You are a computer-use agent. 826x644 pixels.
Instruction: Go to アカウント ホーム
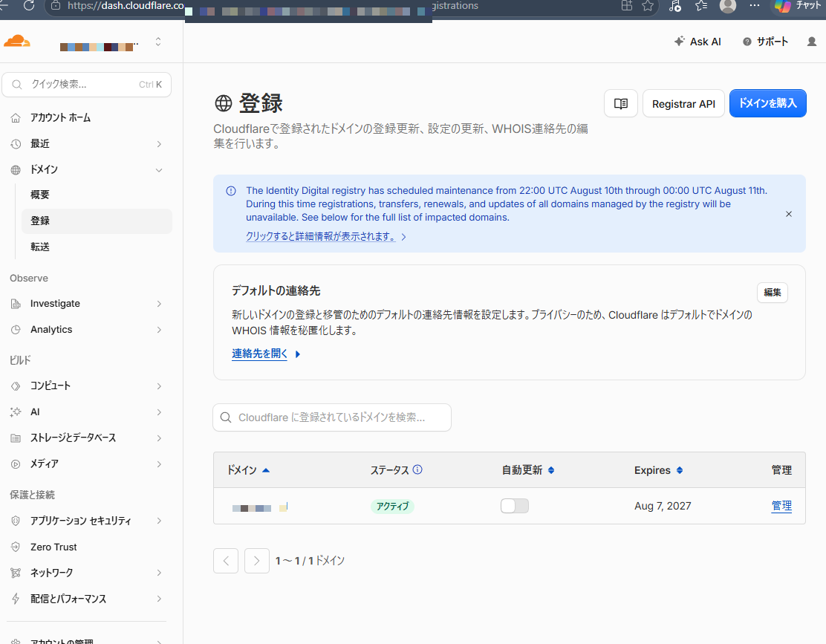click(60, 117)
